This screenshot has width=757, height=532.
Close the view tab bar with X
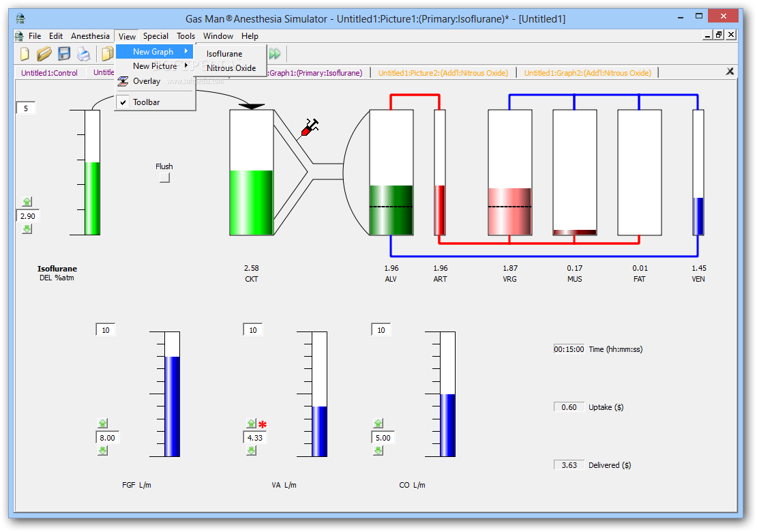click(x=730, y=72)
